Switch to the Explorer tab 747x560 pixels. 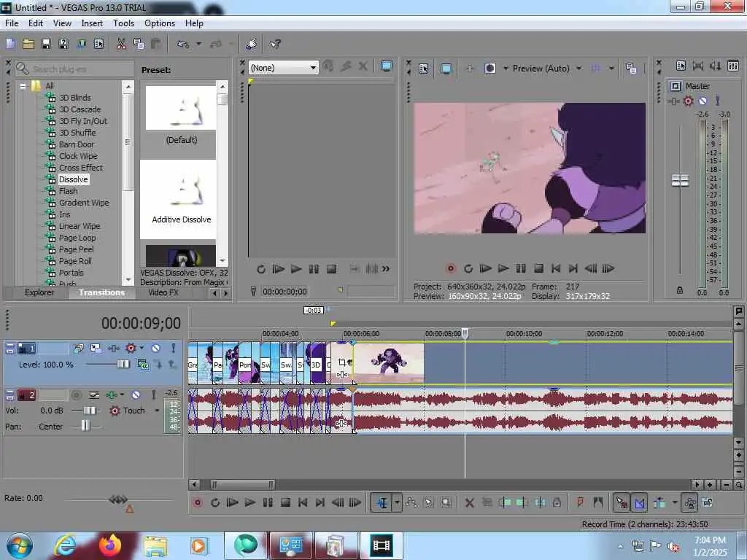(39, 293)
